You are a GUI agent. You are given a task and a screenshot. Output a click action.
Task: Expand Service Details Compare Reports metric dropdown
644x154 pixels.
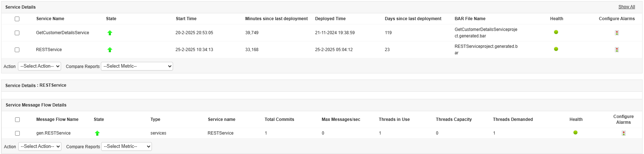pos(137,66)
